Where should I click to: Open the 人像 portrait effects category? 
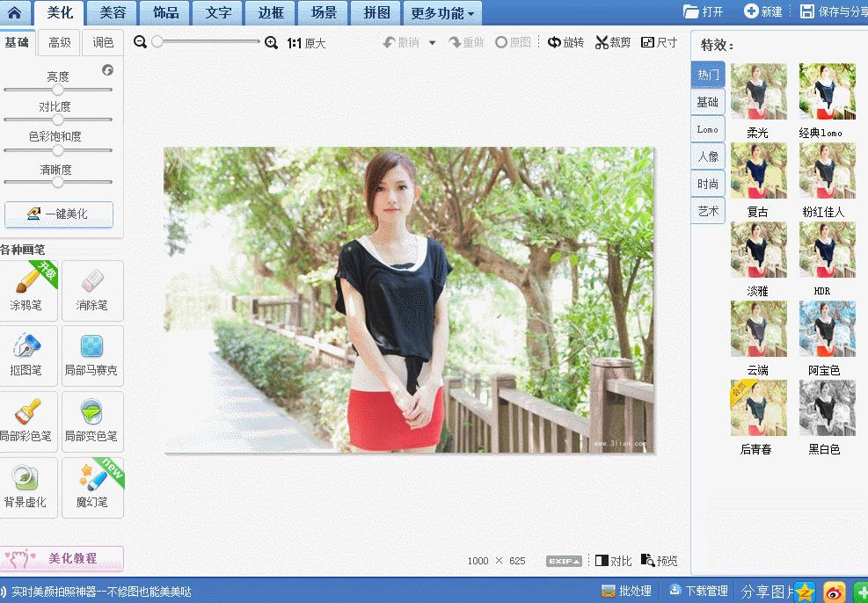tap(707, 156)
